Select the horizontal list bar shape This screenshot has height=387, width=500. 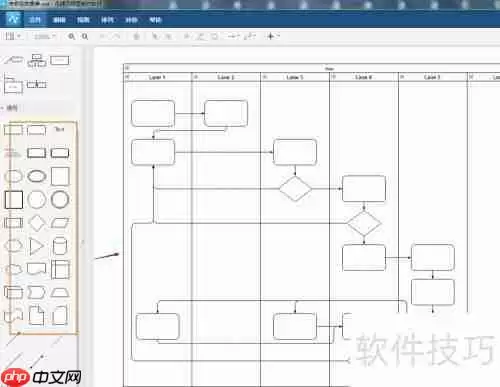(37, 84)
